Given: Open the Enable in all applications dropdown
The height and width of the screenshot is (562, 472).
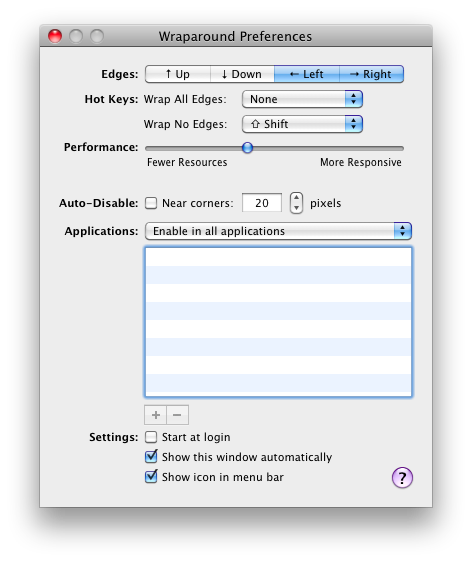Looking at the screenshot, I should coord(278,231).
